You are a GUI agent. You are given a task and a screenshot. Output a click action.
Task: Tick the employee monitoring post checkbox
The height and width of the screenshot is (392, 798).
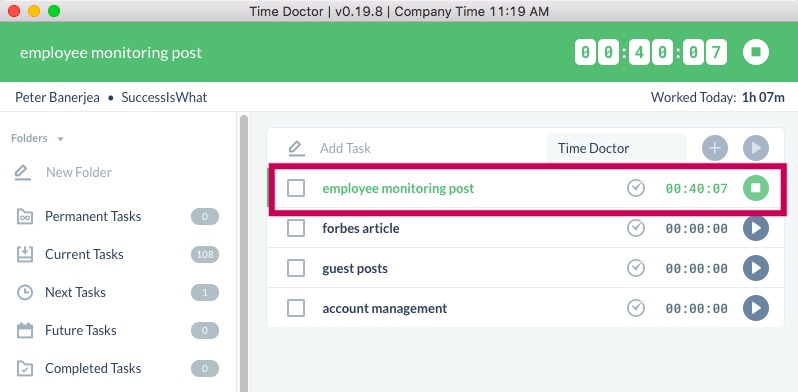click(296, 188)
